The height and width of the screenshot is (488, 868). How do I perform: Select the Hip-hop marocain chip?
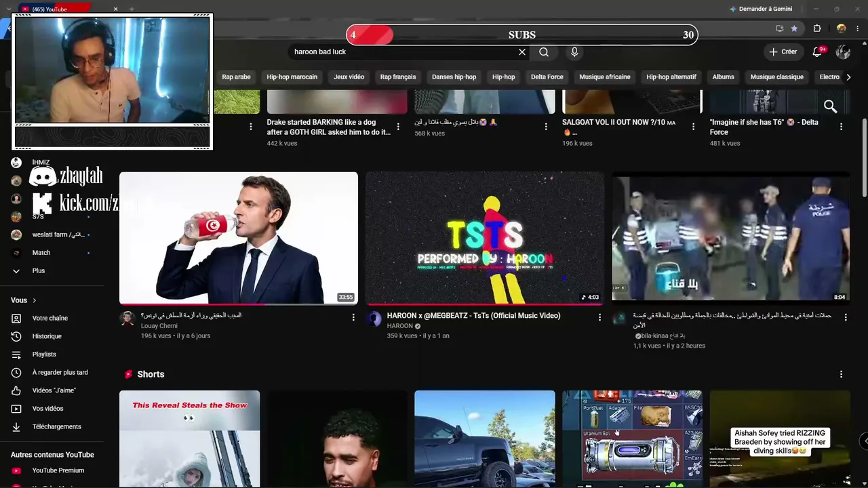[292, 77]
